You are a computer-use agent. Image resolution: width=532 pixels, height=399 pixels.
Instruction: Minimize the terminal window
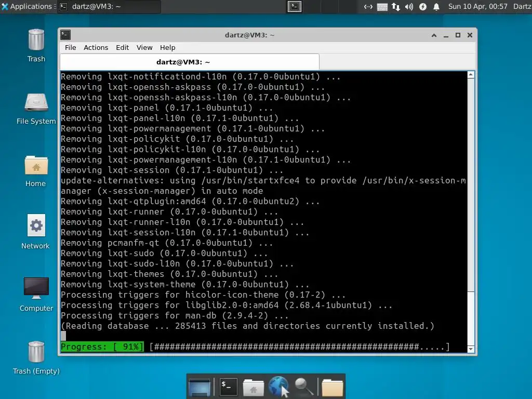click(446, 35)
